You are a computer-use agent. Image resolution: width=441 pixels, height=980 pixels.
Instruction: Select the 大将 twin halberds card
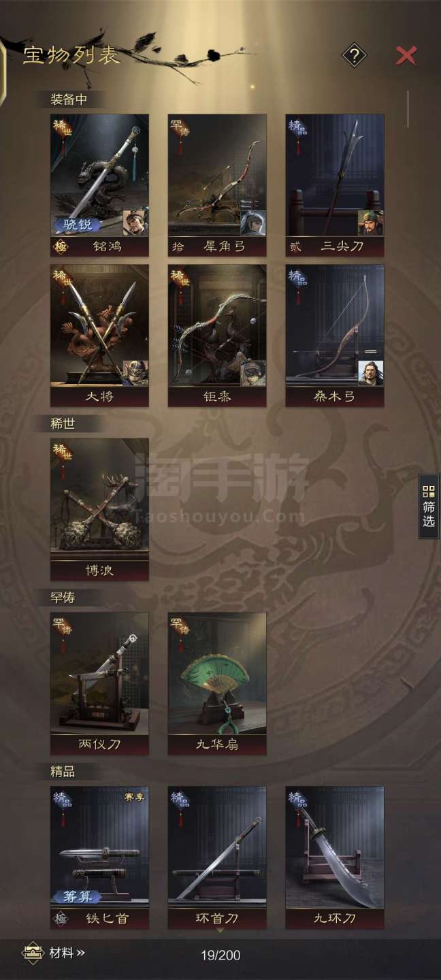[x=99, y=336]
